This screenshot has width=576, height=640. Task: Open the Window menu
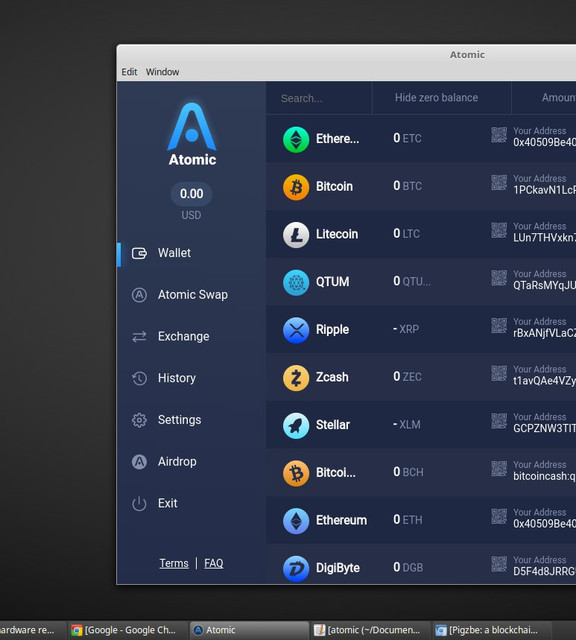tap(162, 72)
